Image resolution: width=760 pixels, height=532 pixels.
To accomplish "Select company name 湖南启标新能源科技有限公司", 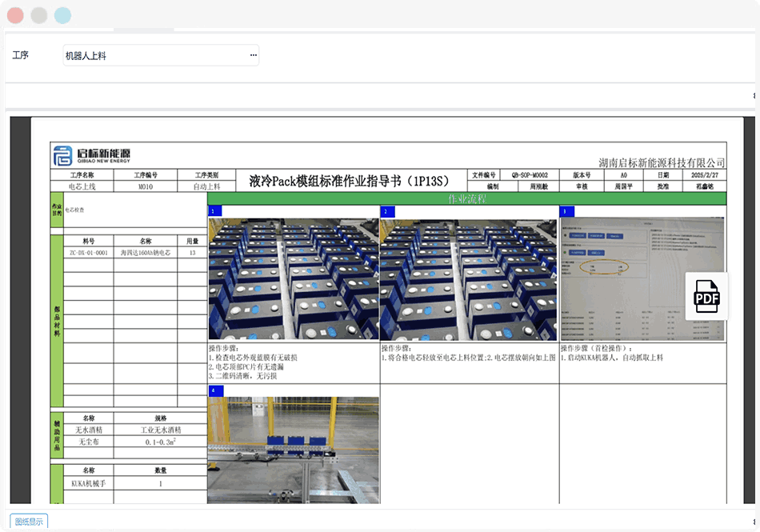I will (x=662, y=162).
